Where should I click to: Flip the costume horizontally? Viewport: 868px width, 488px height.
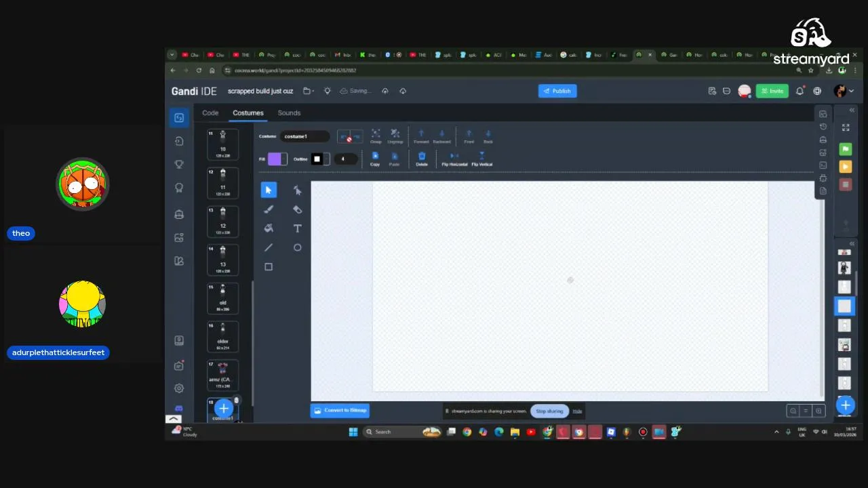(x=454, y=159)
